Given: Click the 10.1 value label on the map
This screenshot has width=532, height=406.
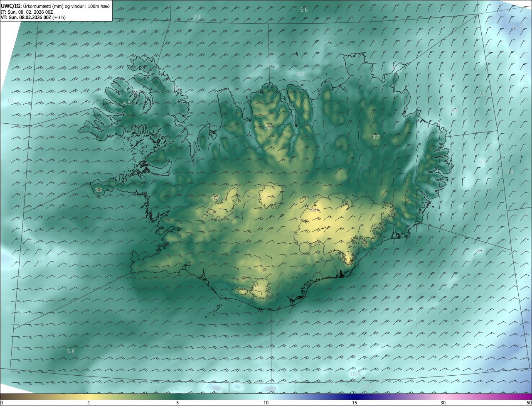Looking at the screenshot, I should (x=12, y=101).
